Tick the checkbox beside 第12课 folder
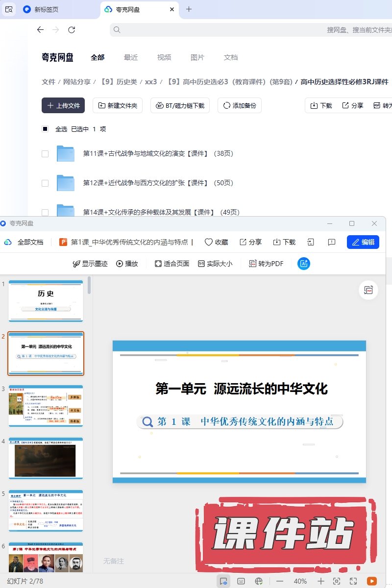The image size is (392, 588). [x=45, y=183]
